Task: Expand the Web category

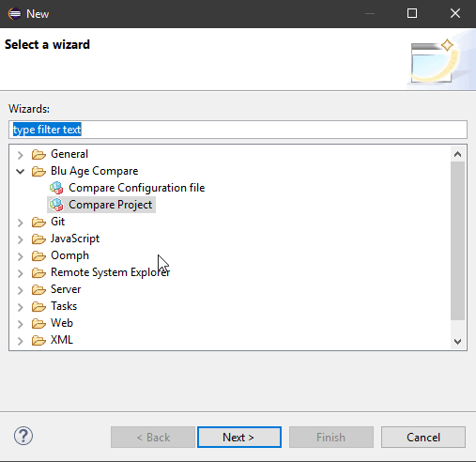Action: (21, 324)
